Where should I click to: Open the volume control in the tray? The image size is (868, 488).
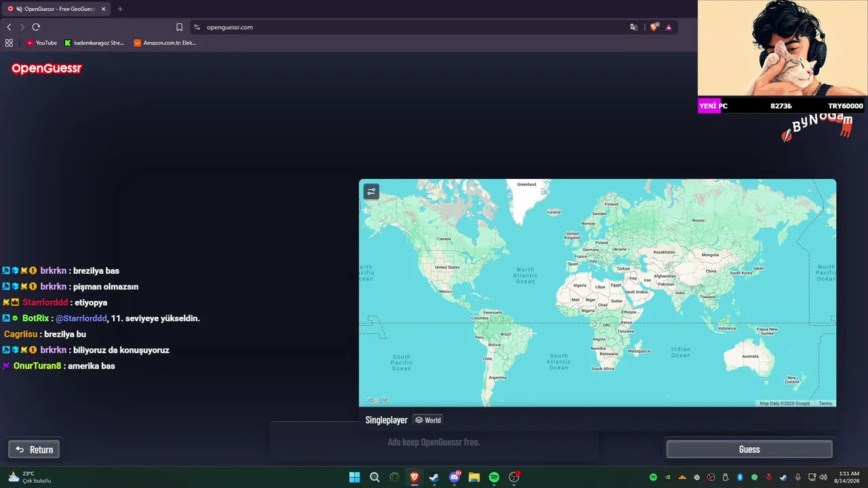[x=823, y=477]
